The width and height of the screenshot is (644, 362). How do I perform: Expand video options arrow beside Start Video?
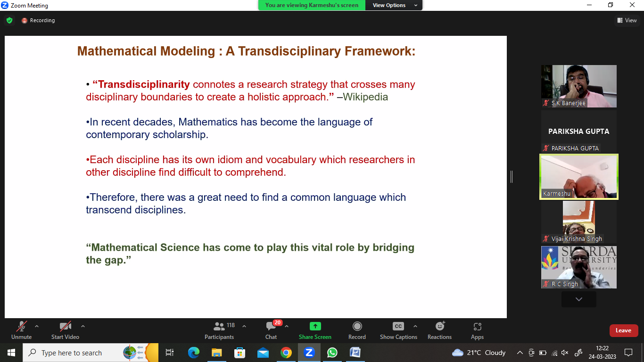click(83, 326)
